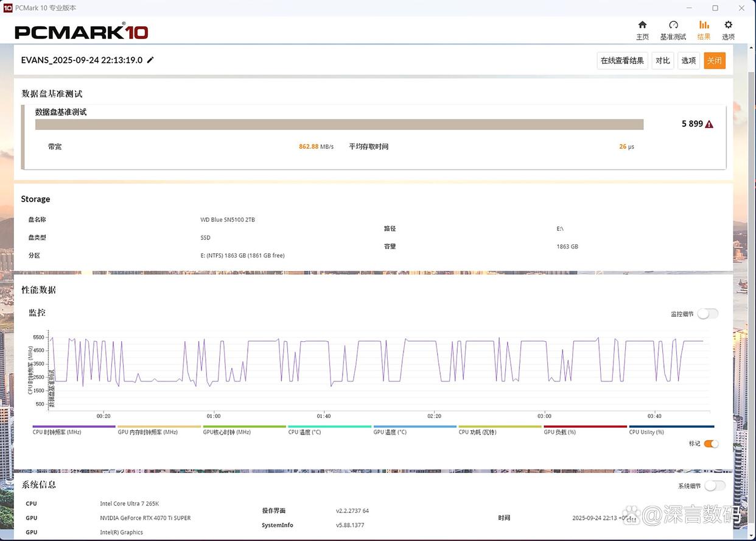Click the 数据盘基准测试 score bar
756x541 pixels.
[x=339, y=124]
